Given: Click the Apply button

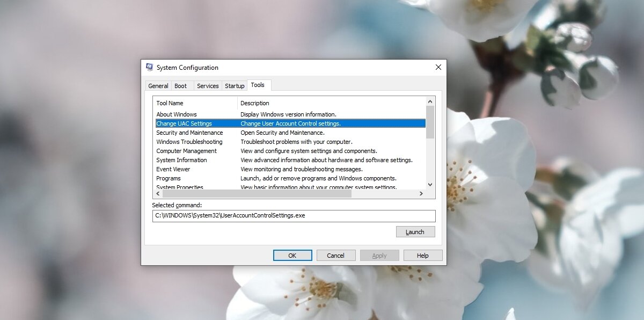Looking at the screenshot, I should 379,256.
